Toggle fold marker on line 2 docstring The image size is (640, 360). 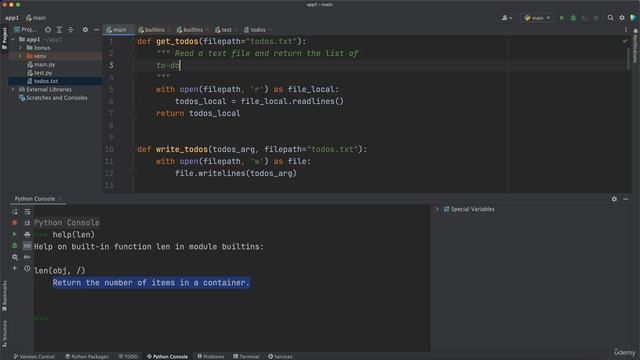click(133, 53)
